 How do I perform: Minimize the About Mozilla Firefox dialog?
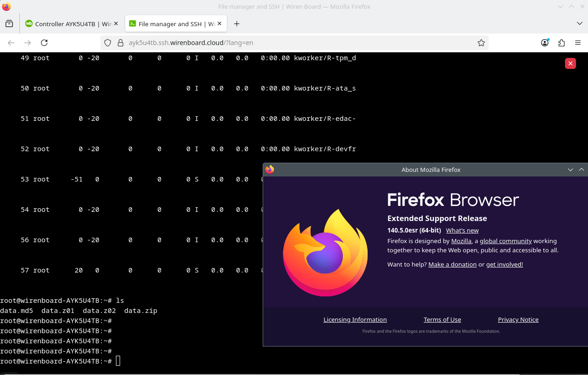tap(570, 170)
